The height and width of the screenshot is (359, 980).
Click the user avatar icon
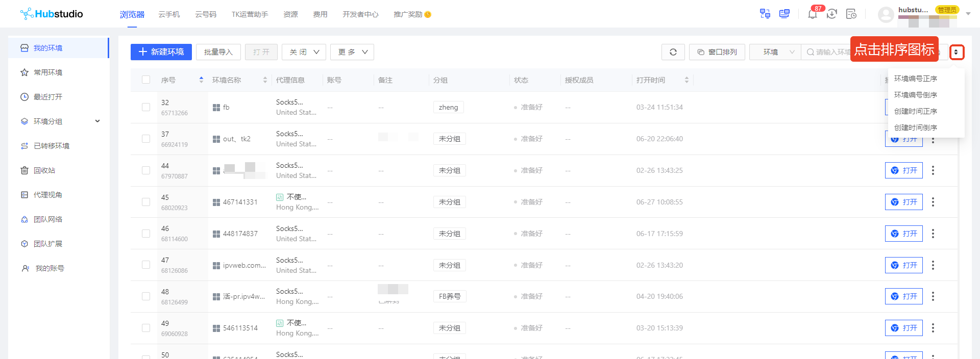click(x=886, y=14)
